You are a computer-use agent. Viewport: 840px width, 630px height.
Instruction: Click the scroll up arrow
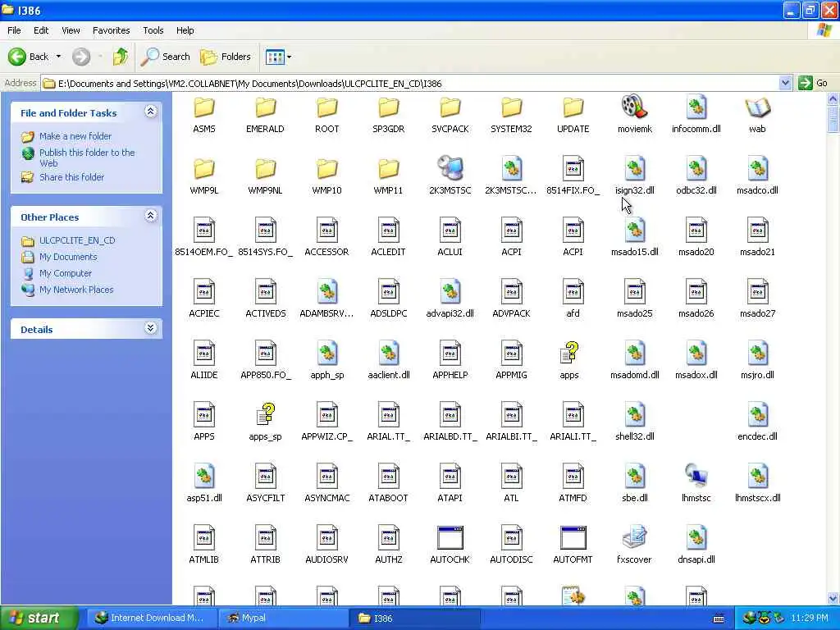click(833, 98)
